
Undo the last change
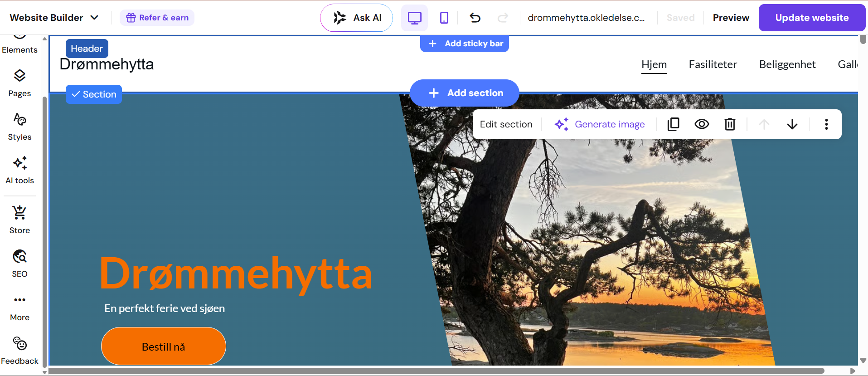tap(475, 18)
